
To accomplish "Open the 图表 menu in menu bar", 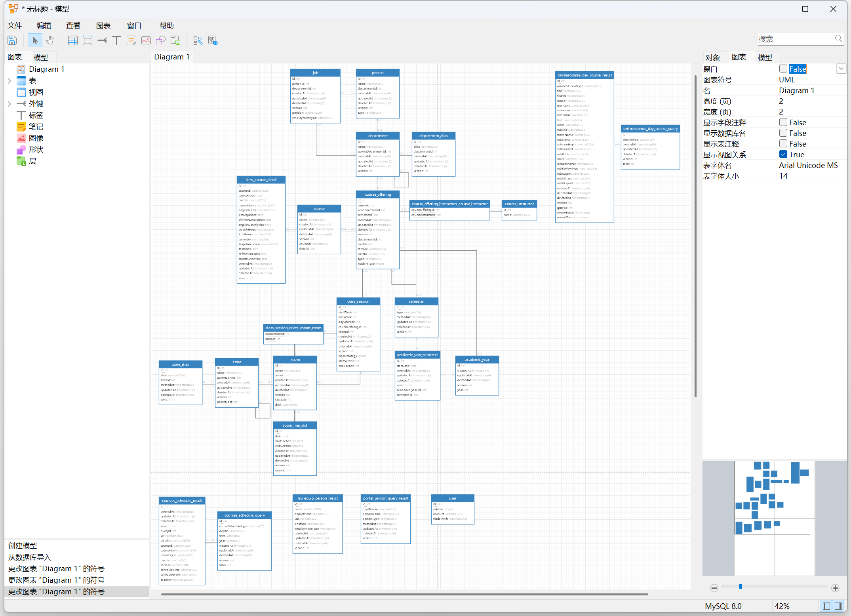I will 103,26.
